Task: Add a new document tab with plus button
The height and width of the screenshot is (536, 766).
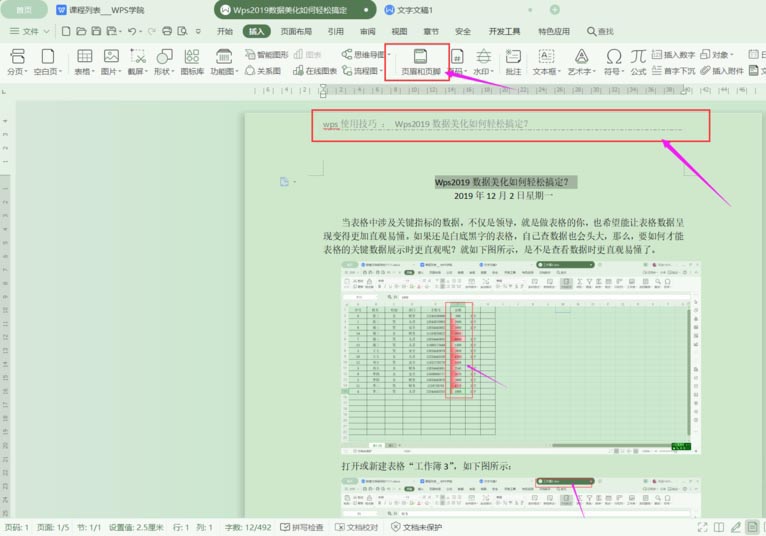Action: pos(554,9)
